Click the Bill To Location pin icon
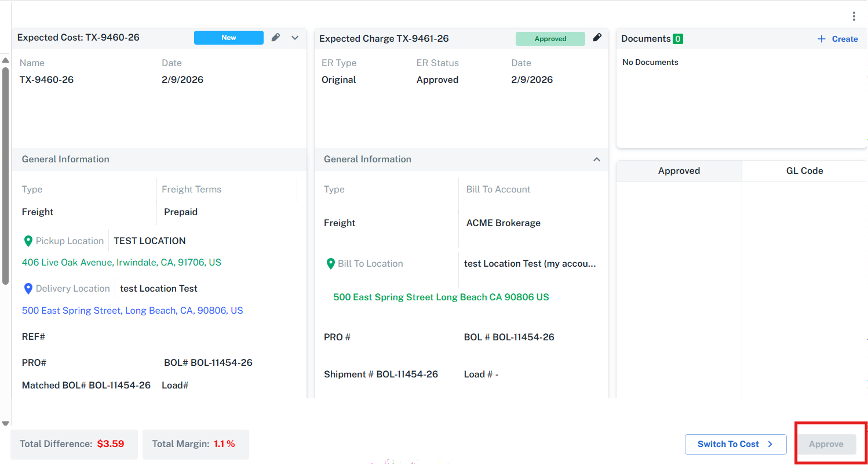The height and width of the screenshot is (465, 868). [330, 264]
